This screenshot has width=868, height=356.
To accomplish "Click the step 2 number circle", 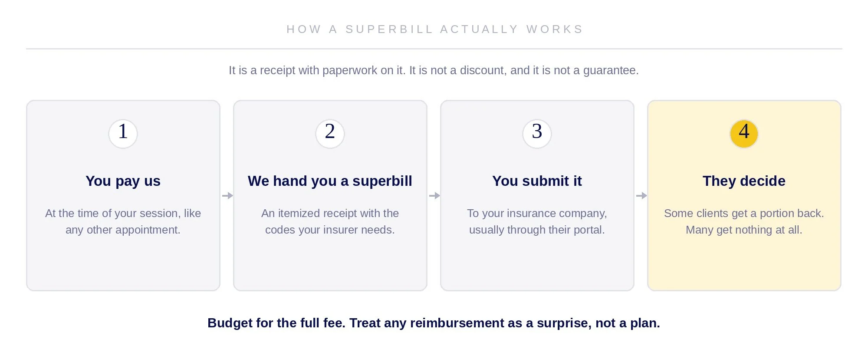I will 330,134.
